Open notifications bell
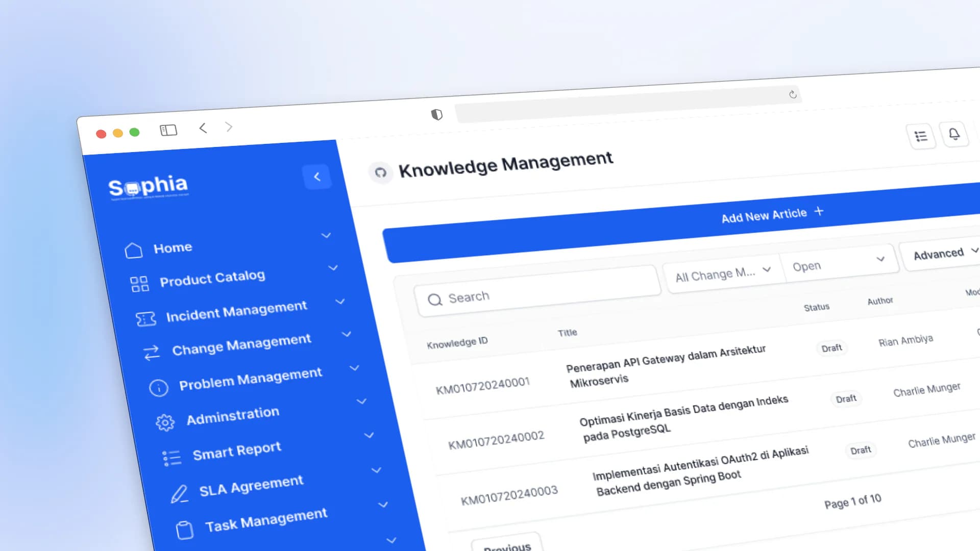The image size is (980, 551). 954,134
